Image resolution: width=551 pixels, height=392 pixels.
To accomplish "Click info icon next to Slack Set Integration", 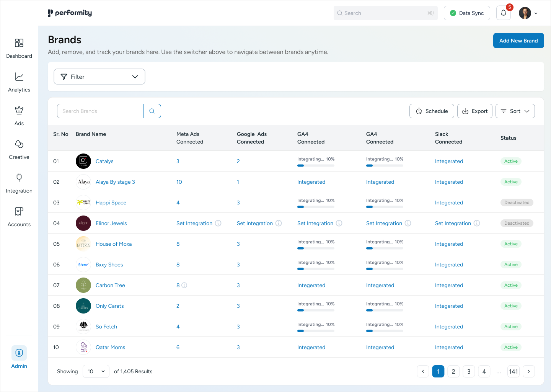I will (477, 223).
